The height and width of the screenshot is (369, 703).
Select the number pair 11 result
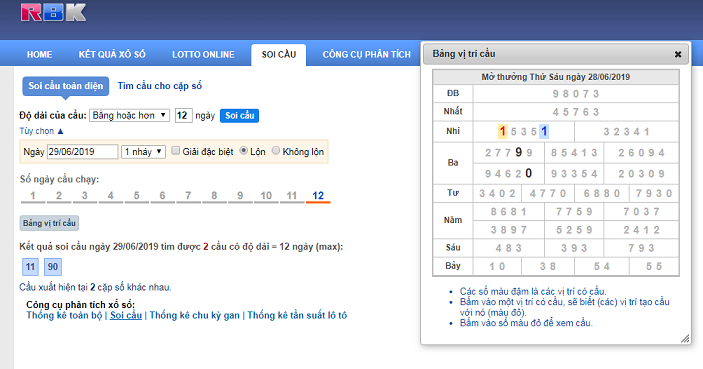pos(30,267)
